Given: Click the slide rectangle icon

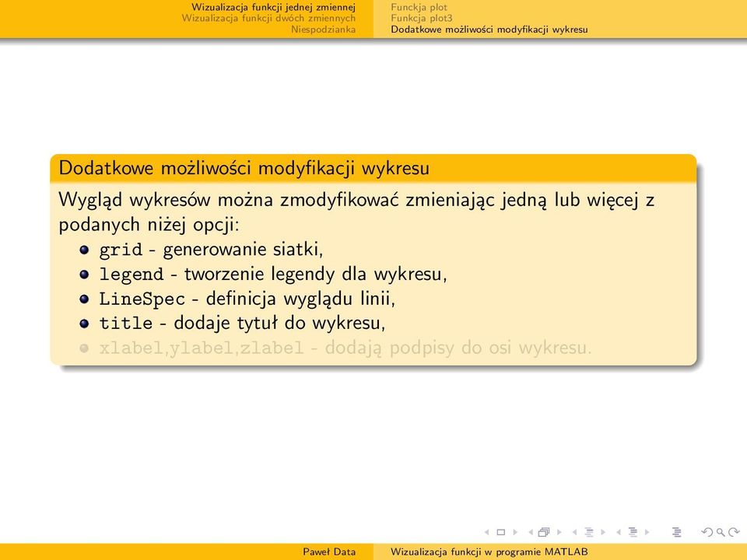Looking at the screenshot, I should (500, 532).
